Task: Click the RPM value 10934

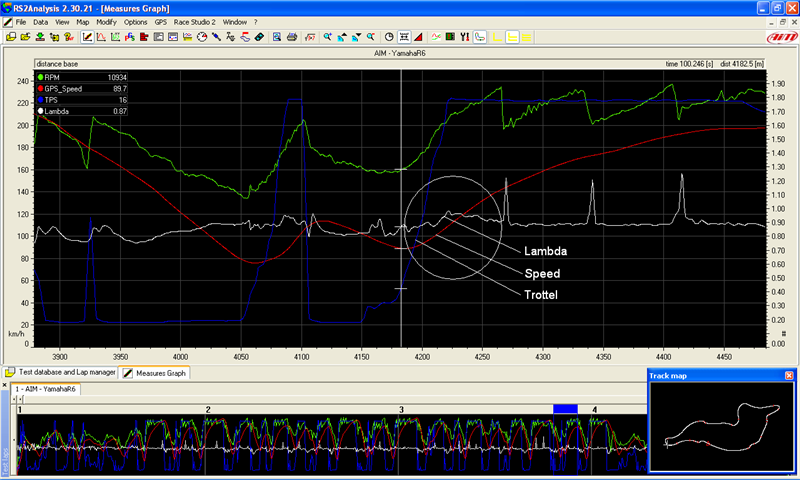Action: click(x=117, y=78)
